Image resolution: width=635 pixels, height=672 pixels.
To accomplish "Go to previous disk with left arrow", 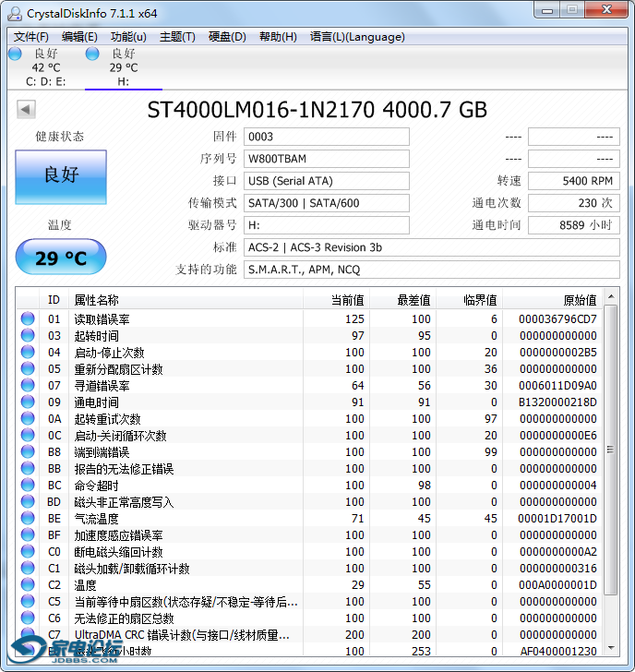I will click(26, 109).
